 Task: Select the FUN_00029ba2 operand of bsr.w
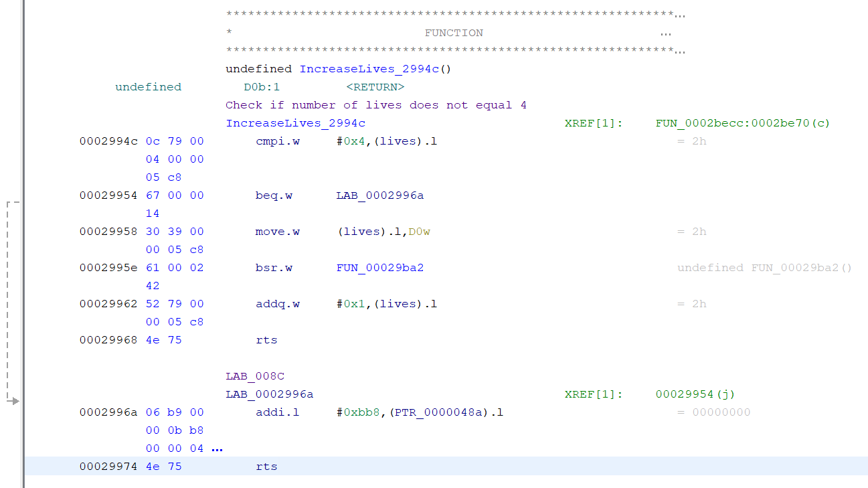380,268
